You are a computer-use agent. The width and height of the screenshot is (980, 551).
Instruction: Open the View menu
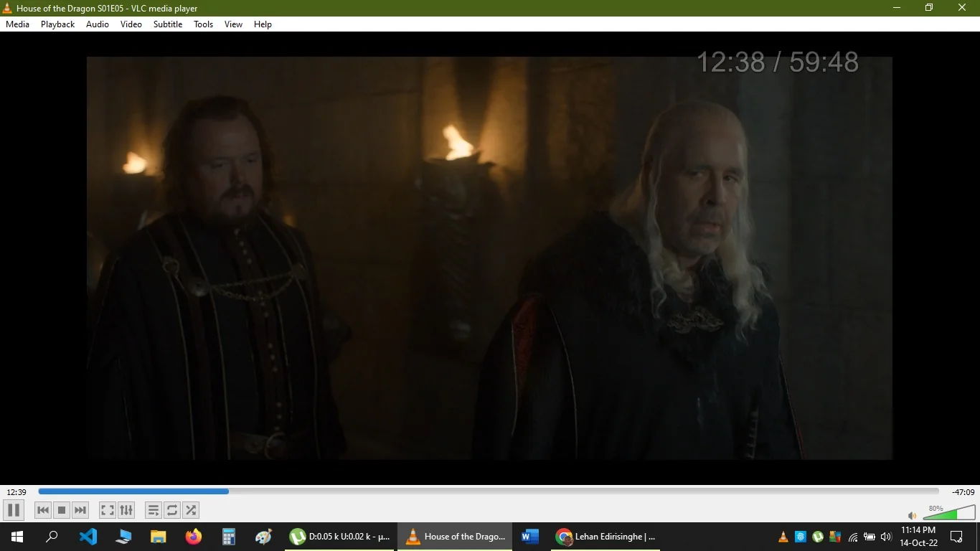(x=234, y=24)
